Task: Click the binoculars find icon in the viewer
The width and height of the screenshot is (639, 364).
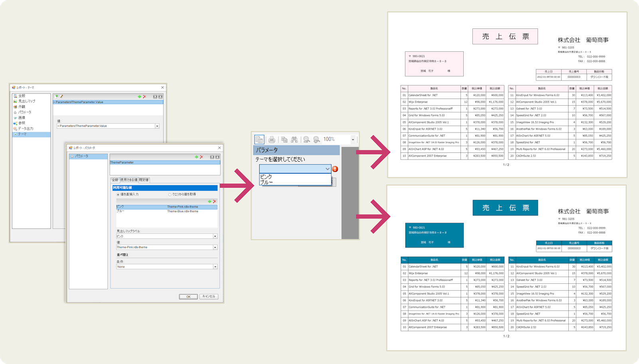Action: (x=294, y=139)
